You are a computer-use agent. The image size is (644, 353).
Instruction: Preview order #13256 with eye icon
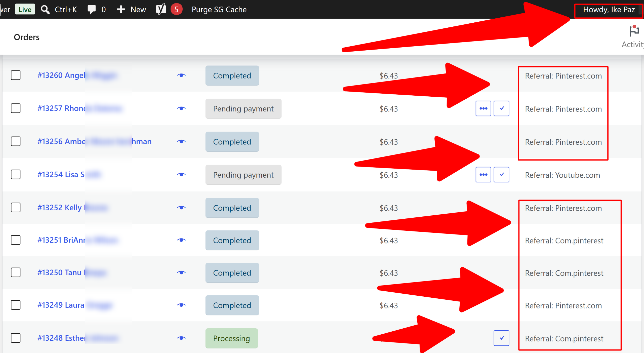(x=181, y=141)
